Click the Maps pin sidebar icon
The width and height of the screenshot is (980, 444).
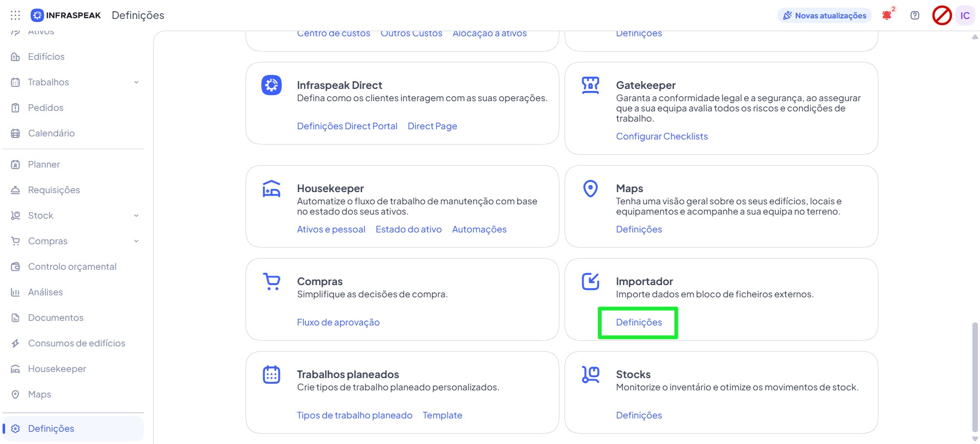[15, 394]
